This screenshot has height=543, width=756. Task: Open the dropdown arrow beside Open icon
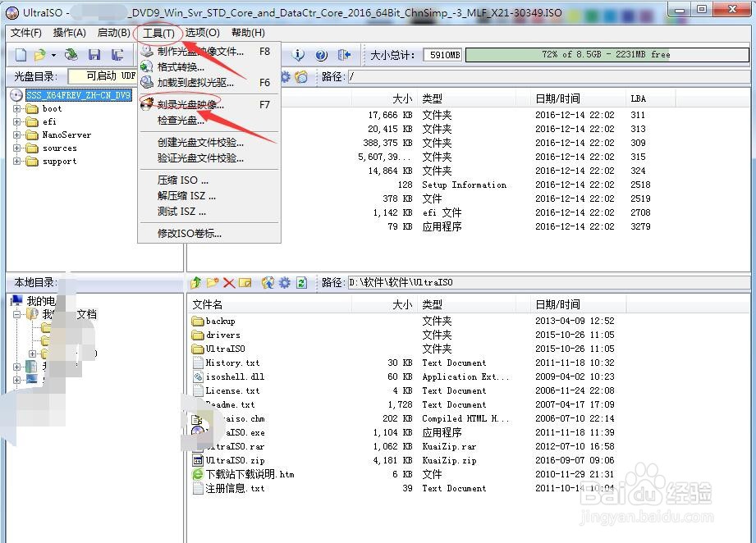(x=53, y=56)
